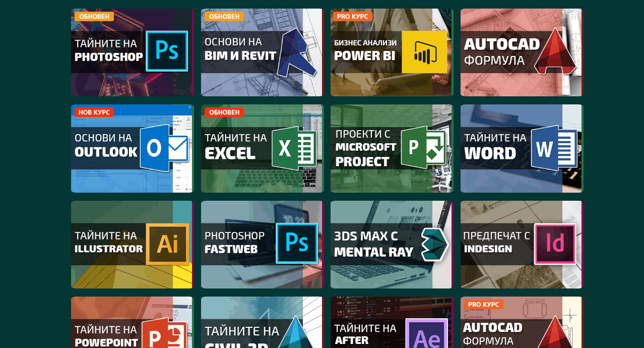Open the "Основи на Outlook" course title
The image size is (644, 348).
tap(106, 145)
